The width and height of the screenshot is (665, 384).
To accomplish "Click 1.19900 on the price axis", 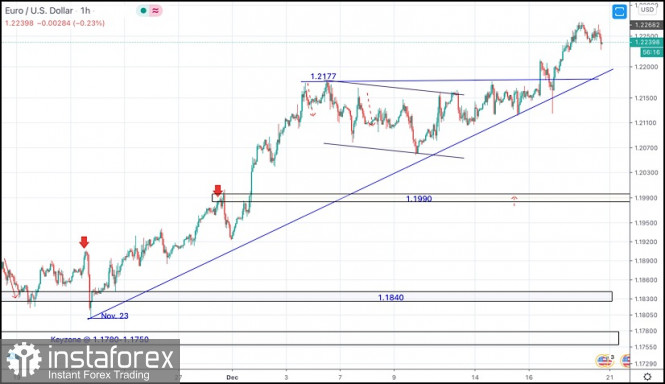I will click(646, 198).
